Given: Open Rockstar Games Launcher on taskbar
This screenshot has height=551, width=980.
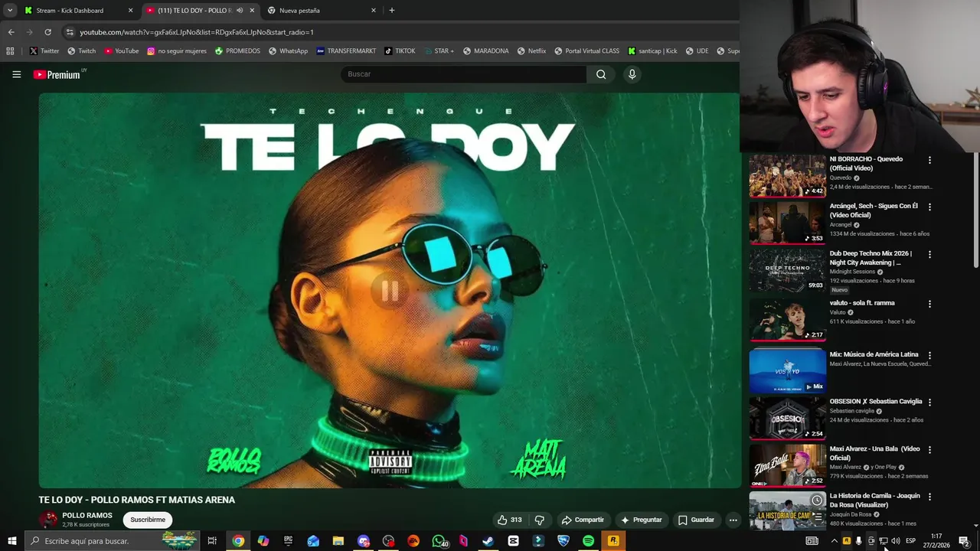Looking at the screenshot, I should pyautogui.click(x=613, y=541).
